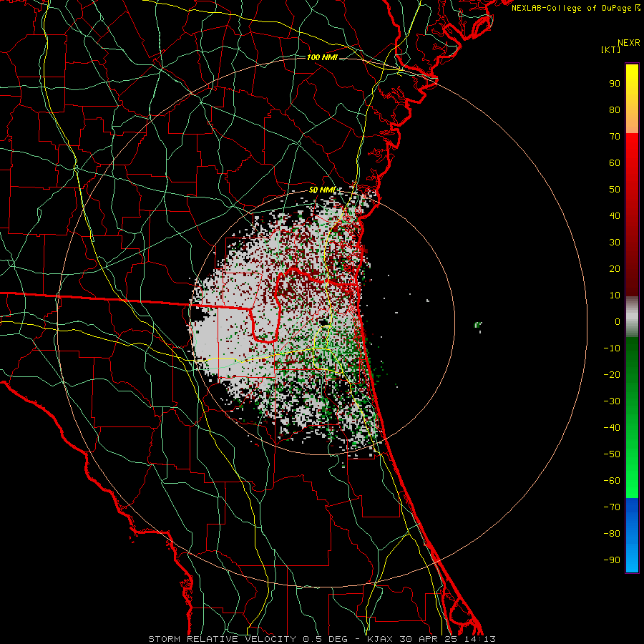This screenshot has width=644, height=644.
Task: Click the 80 value on velocity scale
Action: click(615, 110)
